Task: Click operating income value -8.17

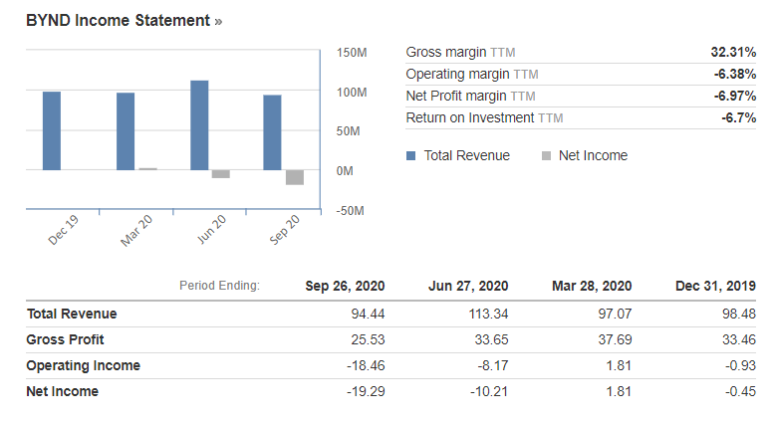Action: 492,366
